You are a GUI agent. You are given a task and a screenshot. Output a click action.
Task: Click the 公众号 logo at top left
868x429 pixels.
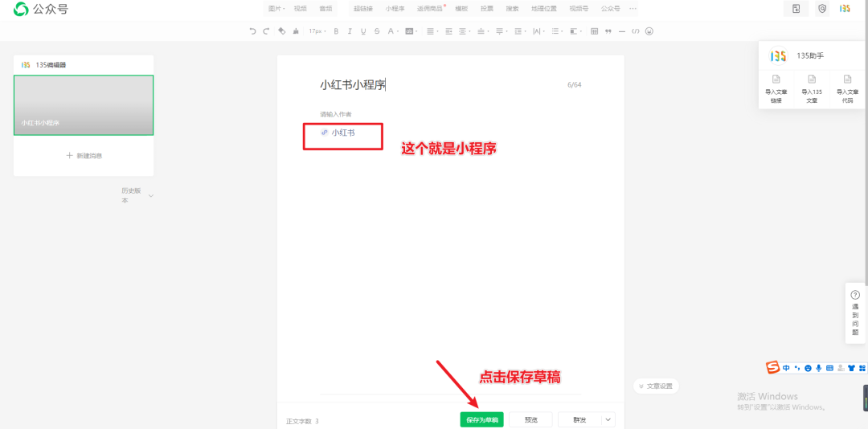40,9
